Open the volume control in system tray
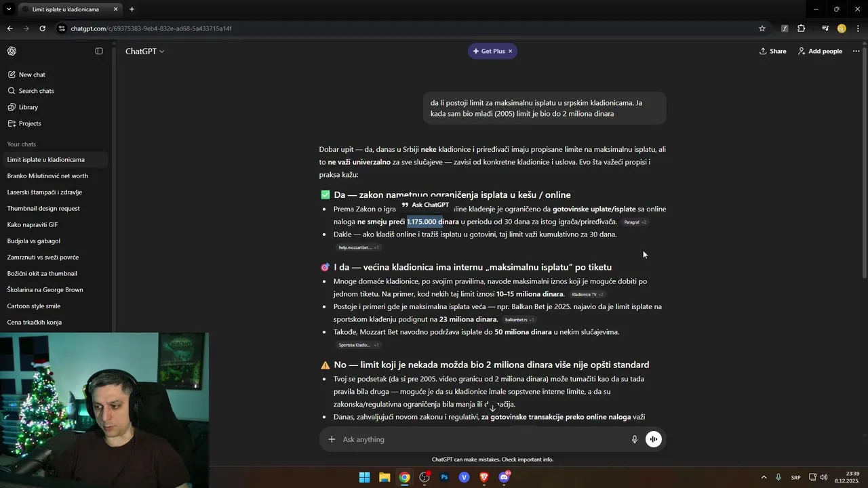 824,477
